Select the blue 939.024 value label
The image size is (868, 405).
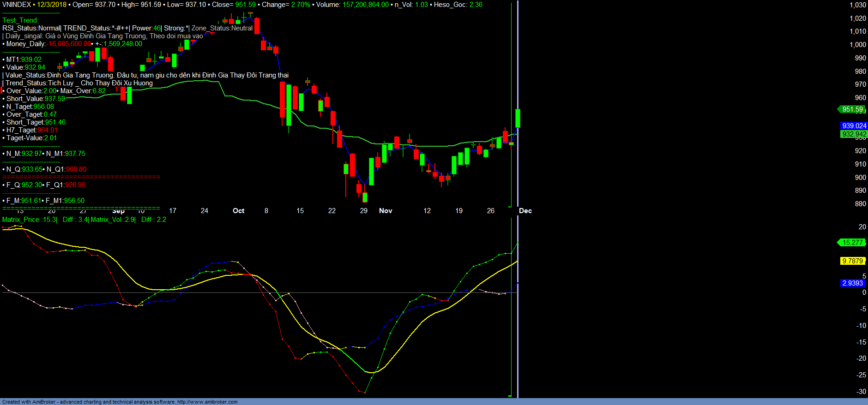click(854, 126)
